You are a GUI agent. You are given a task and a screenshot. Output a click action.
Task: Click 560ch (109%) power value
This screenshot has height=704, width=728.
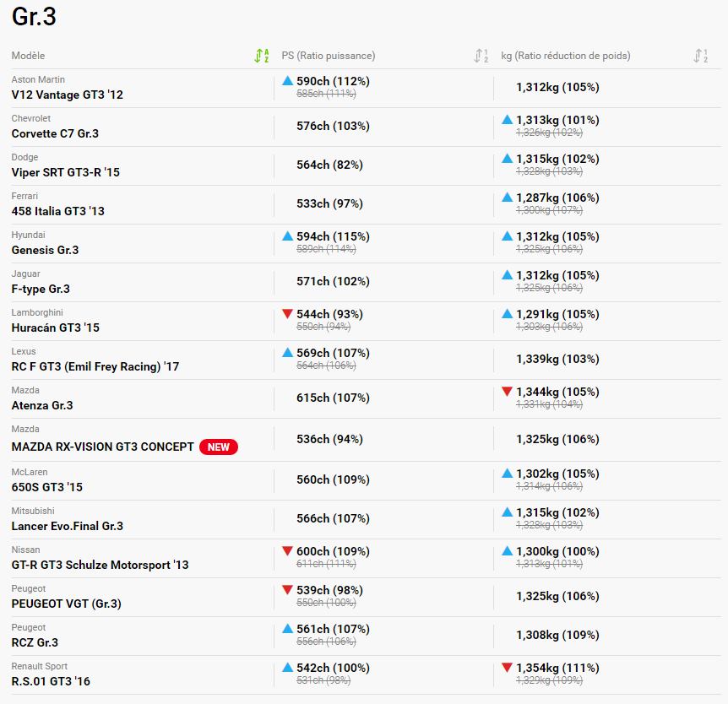coord(333,479)
